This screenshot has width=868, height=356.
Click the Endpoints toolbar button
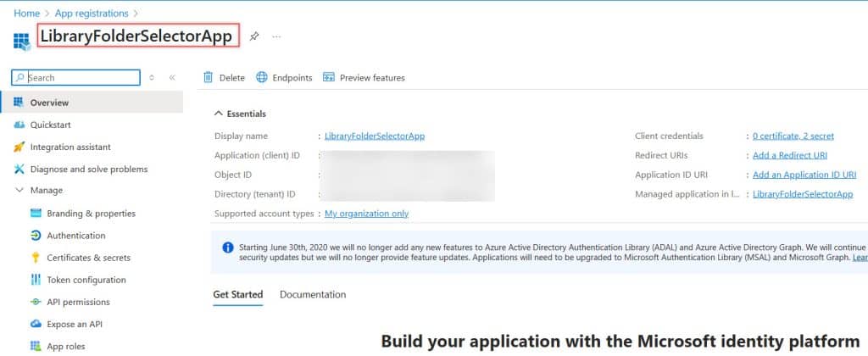[285, 77]
